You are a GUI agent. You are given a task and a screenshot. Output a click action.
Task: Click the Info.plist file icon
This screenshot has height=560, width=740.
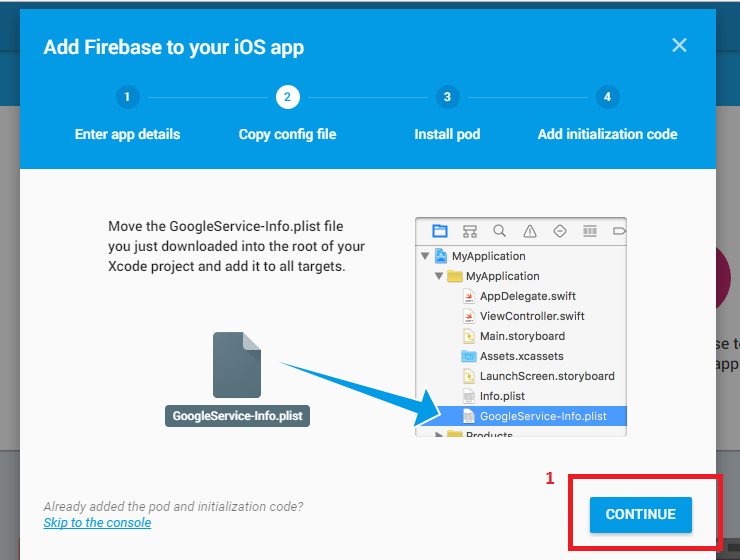tap(469, 396)
